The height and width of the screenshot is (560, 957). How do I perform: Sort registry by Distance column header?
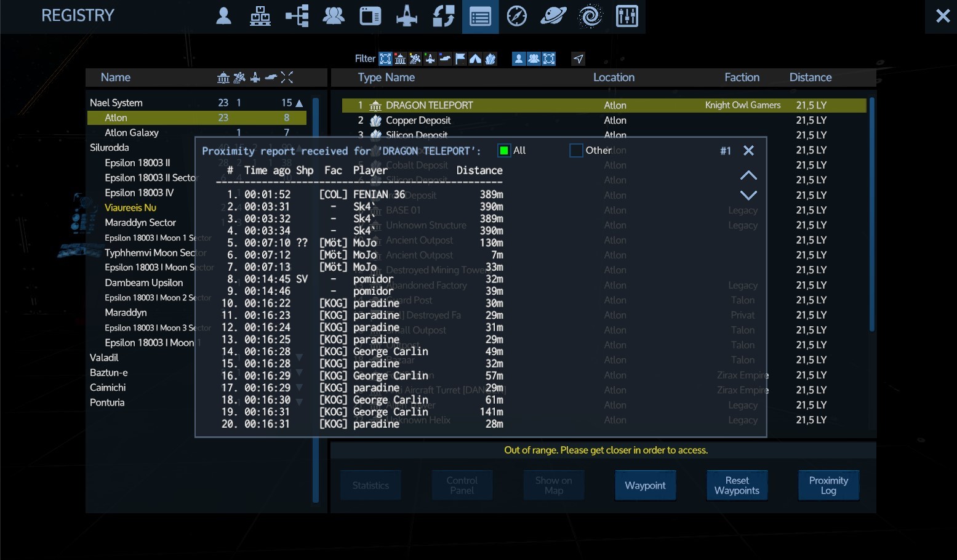pos(811,78)
